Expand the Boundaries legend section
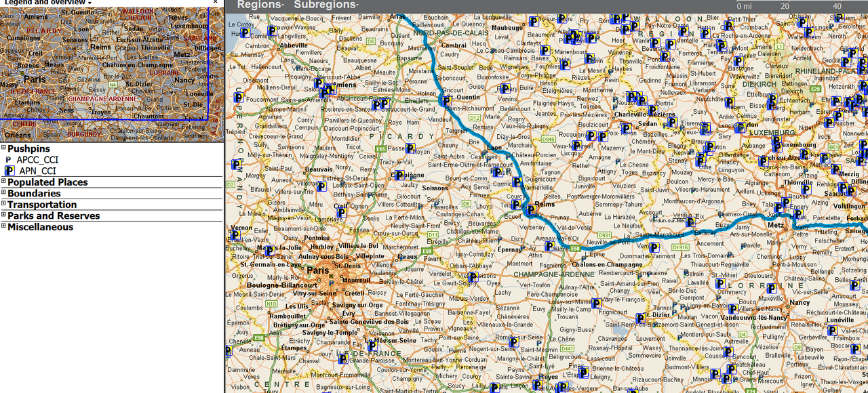Image resolution: width=868 pixels, height=393 pixels. [3, 193]
